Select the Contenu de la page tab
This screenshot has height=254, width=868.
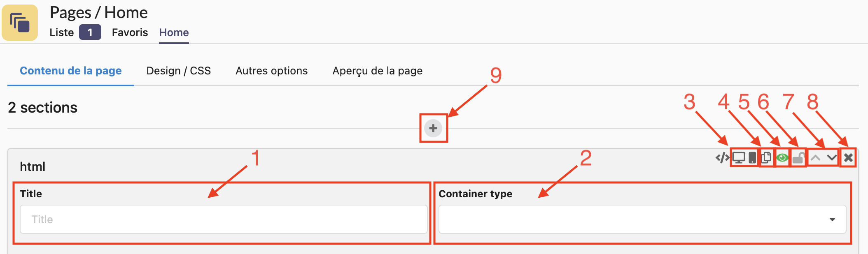pos(71,71)
